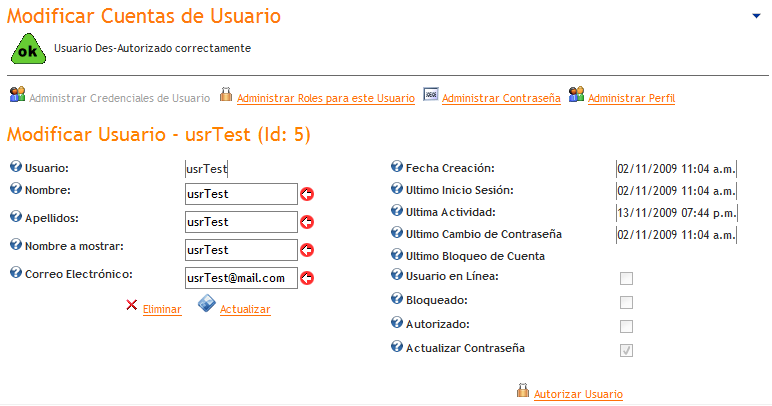The width and height of the screenshot is (772, 406).
Task: Click the red X Eliminar icon
Action: click(x=132, y=305)
